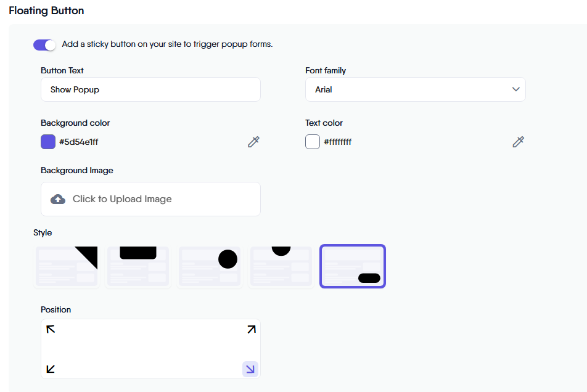Image resolution: width=587 pixels, height=392 pixels.
Task: Open the Font family dropdown
Action: pos(415,89)
